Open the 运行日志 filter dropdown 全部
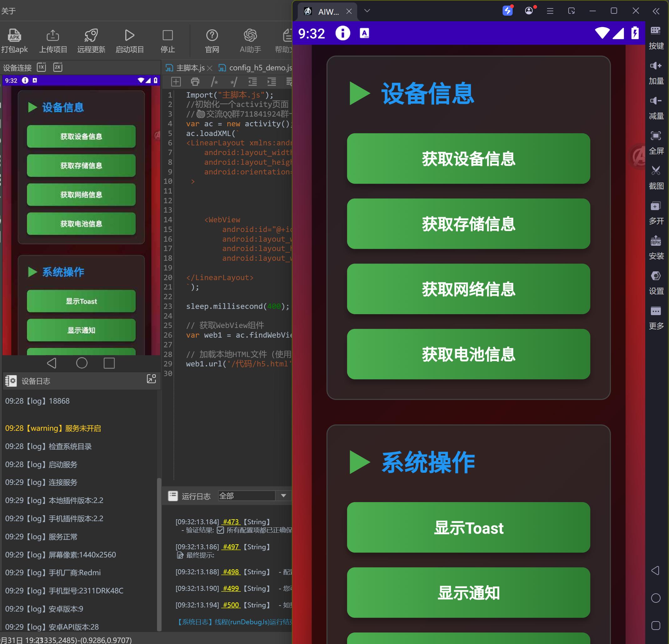Image resolution: width=669 pixels, height=644 pixels. point(283,496)
